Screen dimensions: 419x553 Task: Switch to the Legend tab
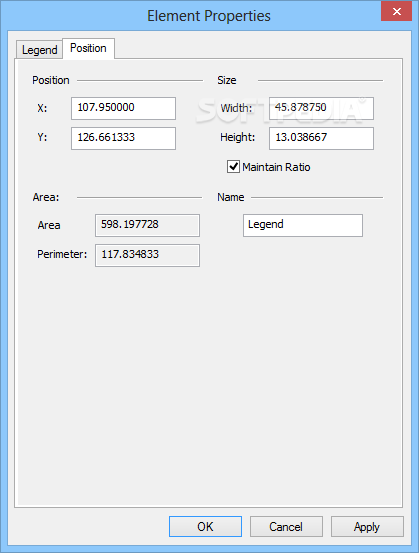point(40,50)
